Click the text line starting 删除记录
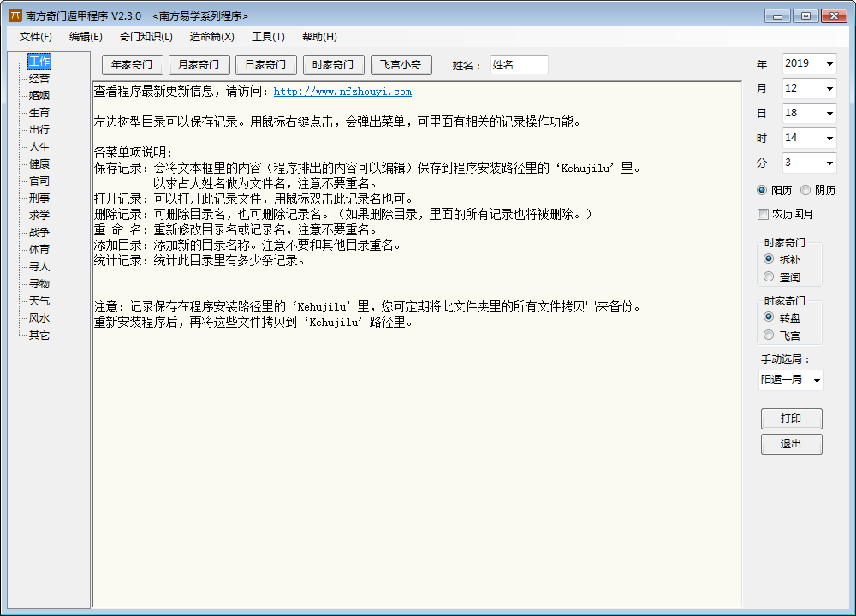 (343, 215)
